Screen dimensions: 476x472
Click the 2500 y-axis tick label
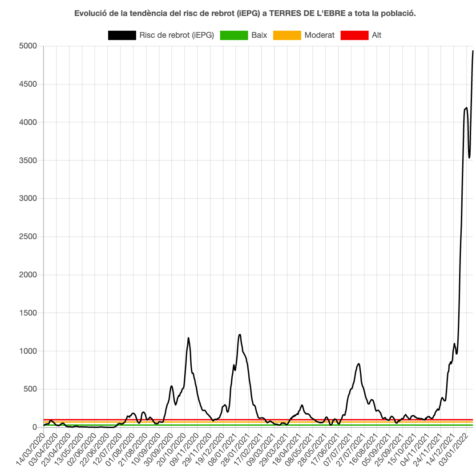tap(28, 237)
